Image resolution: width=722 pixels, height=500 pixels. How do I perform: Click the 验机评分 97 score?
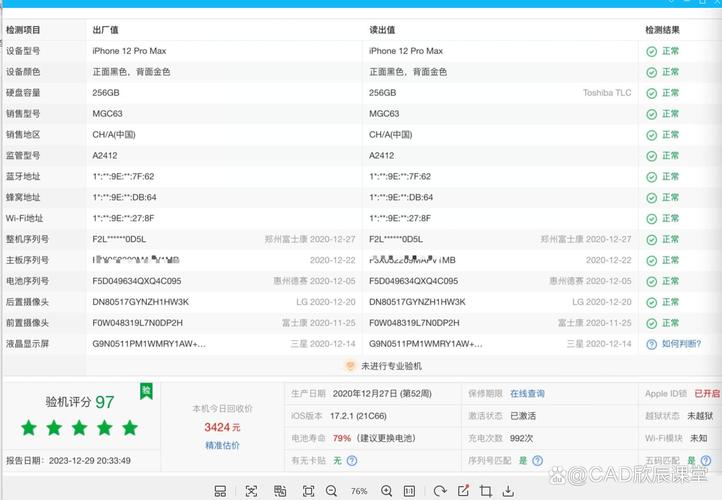pos(80,402)
